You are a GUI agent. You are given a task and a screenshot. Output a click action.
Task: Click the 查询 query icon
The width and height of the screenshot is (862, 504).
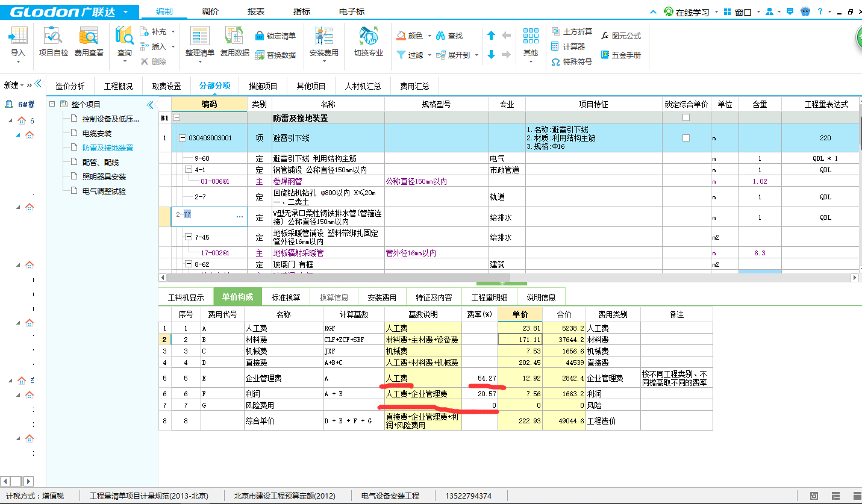[x=125, y=36]
